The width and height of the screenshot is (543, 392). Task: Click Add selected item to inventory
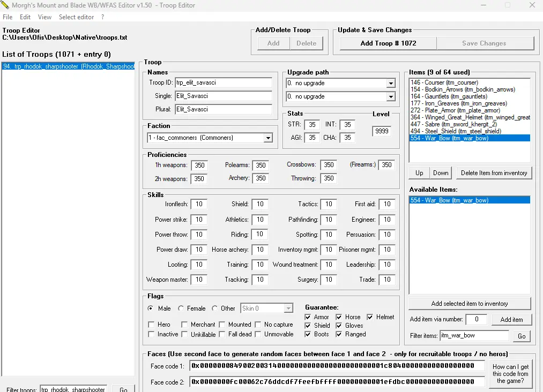pos(470,304)
